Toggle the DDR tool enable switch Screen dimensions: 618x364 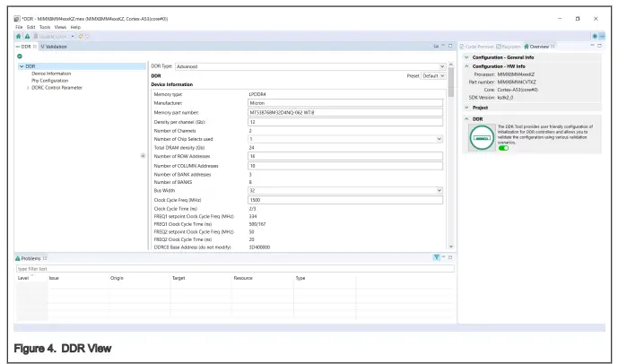point(503,148)
